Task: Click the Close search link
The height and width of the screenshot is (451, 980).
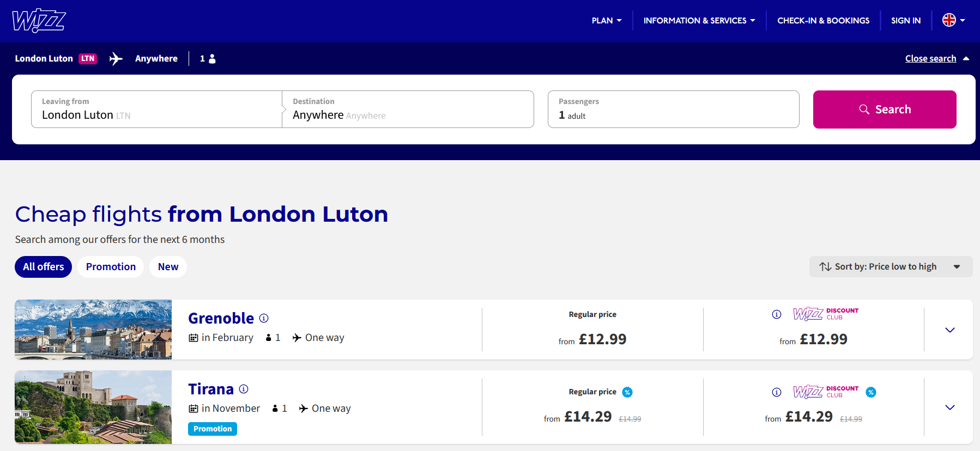Action: 931,58
